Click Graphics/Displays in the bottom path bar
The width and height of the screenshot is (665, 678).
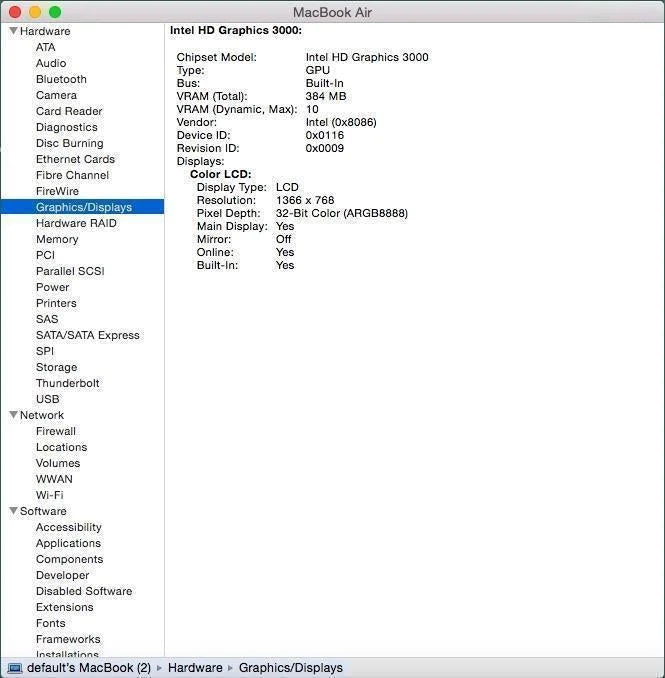pos(290,667)
